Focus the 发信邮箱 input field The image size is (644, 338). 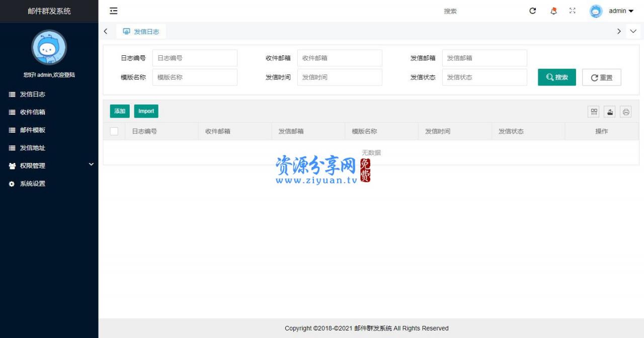[x=485, y=58]
